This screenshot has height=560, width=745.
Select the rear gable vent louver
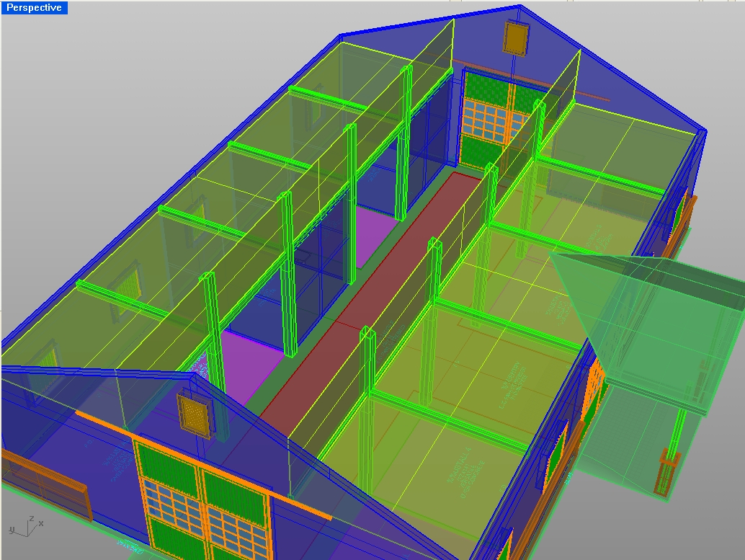click(x=515, y=37)
